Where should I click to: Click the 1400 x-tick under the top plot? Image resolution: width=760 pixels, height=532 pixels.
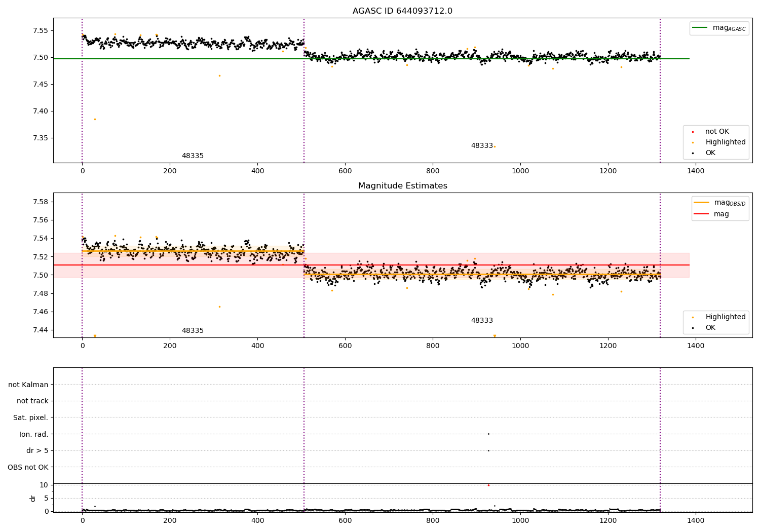click(696, 171)
